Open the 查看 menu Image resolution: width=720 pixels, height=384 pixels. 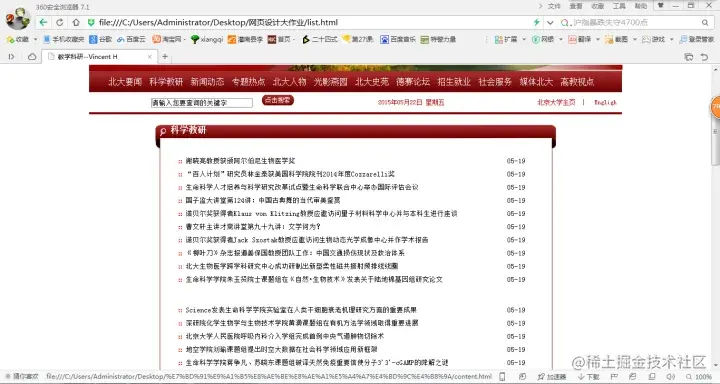[576, 6]
